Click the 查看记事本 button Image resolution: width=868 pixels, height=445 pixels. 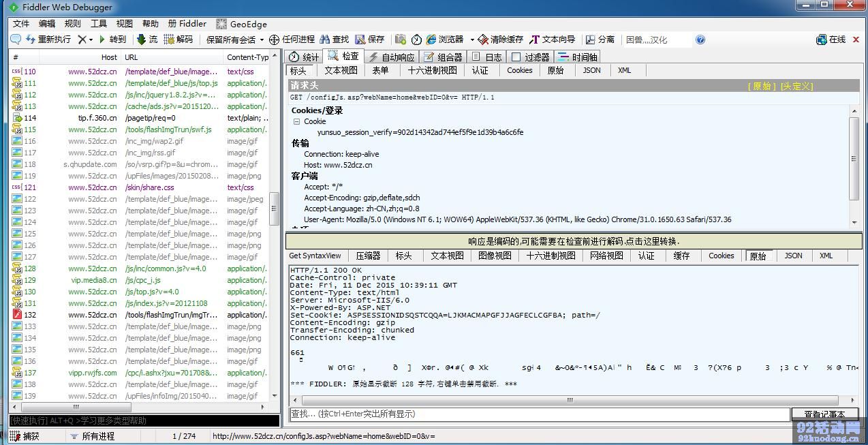824,414
